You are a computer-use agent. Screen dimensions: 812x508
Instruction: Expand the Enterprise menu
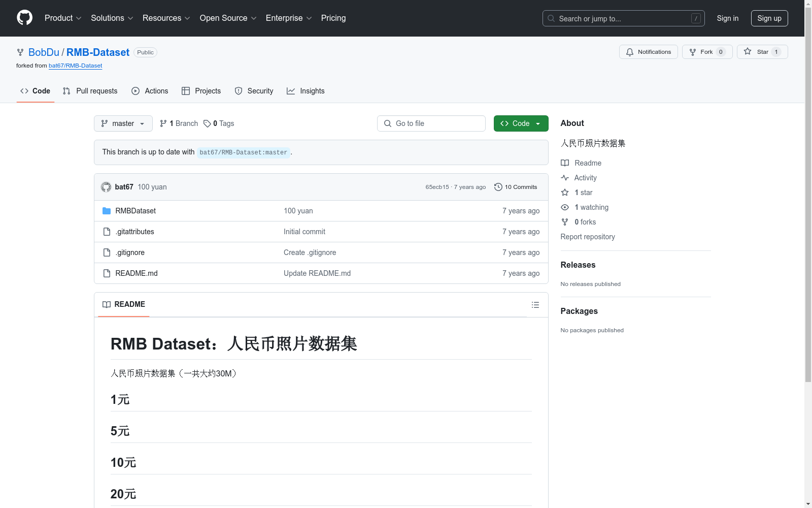[x=289, y=18]
